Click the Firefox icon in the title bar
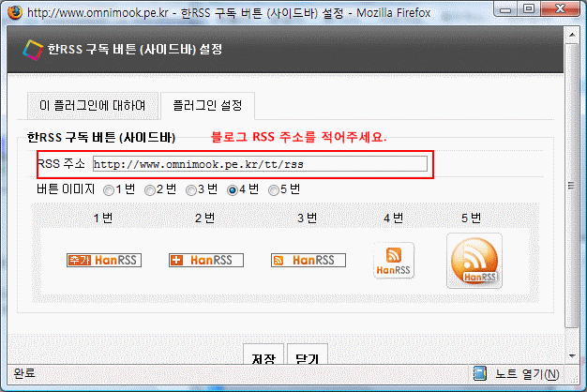The image size is (587, 392). coord(15,12)
